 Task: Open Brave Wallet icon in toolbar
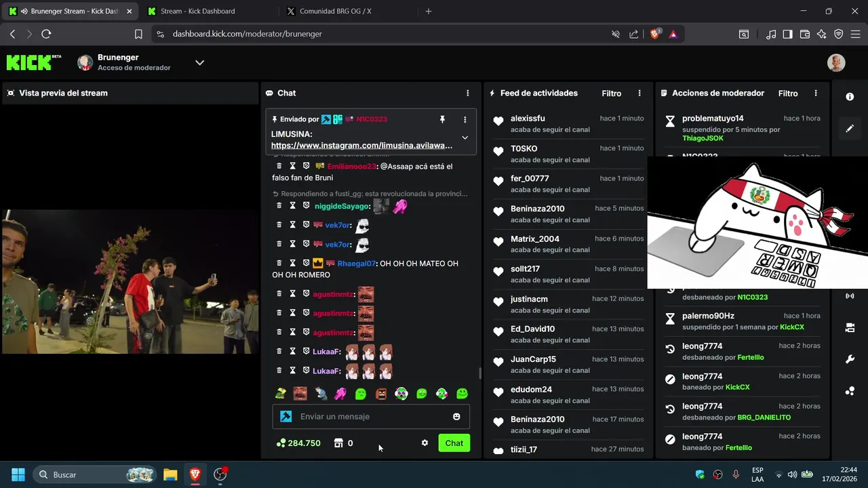click(805, 34)
